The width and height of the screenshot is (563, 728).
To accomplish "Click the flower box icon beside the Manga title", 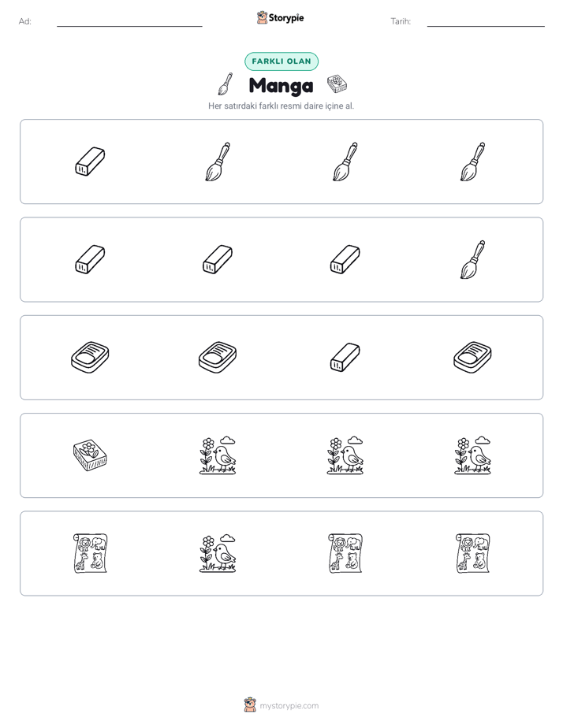I will click(x=337, y=84).
